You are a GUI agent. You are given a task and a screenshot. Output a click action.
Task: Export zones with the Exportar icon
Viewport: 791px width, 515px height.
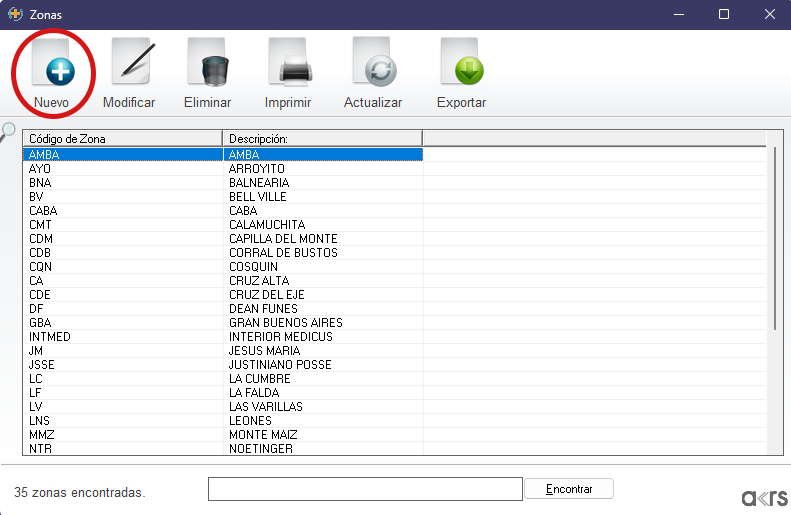coord(462,68)
